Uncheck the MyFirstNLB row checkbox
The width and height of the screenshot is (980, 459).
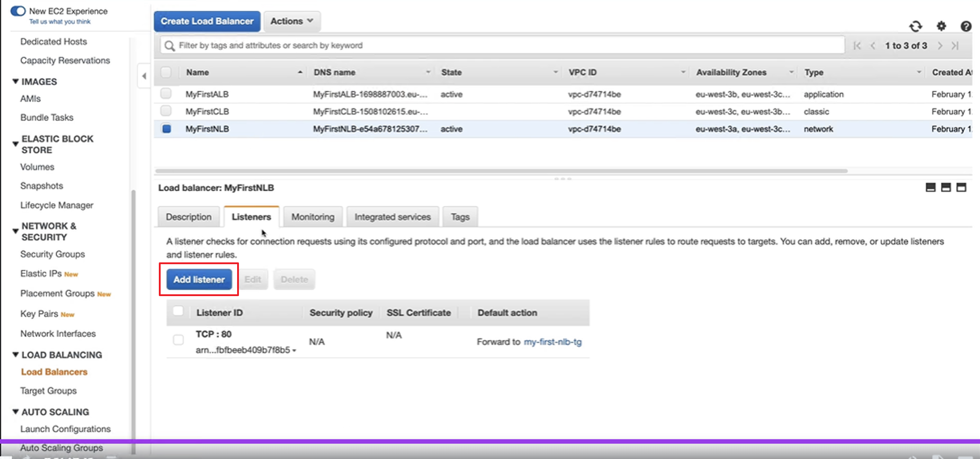pyautogui.click(x=166, y=129)
